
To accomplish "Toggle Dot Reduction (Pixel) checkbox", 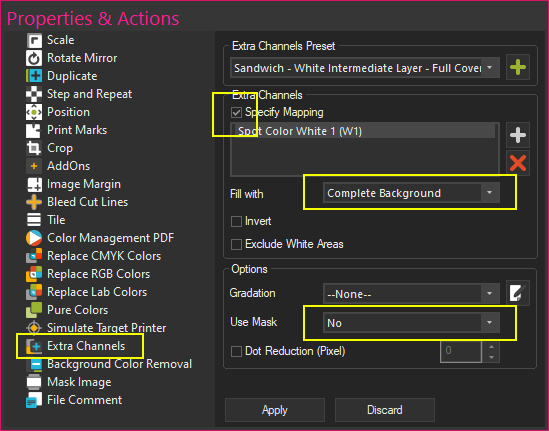I will click(x=236, y=351).
